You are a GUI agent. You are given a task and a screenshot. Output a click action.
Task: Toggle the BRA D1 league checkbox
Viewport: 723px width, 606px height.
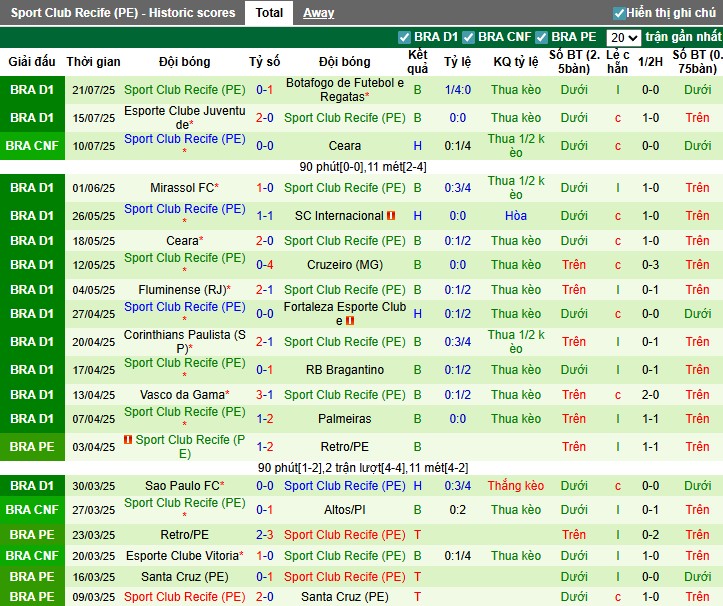(404, 37)
